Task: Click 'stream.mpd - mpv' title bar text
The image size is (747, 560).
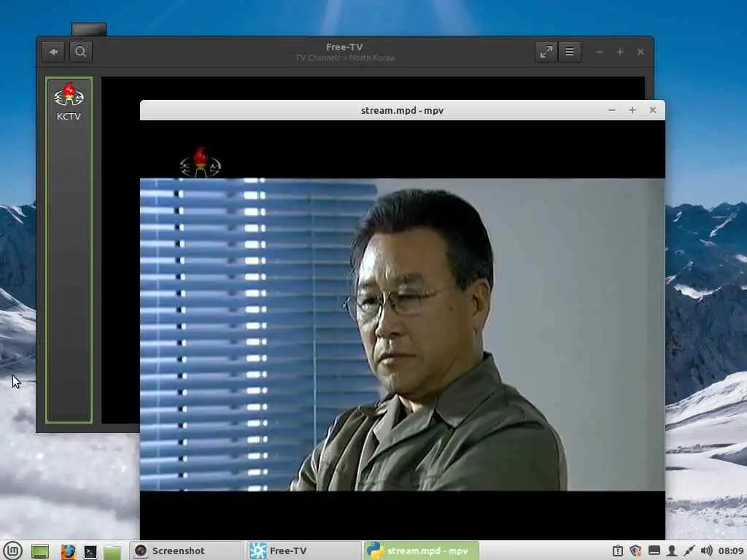Action: click(402, 111)
